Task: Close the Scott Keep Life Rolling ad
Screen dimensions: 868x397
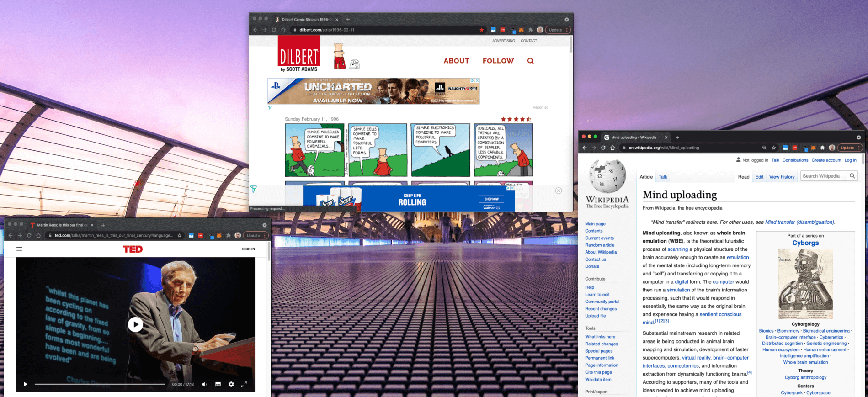Action: tap(559, 191)
